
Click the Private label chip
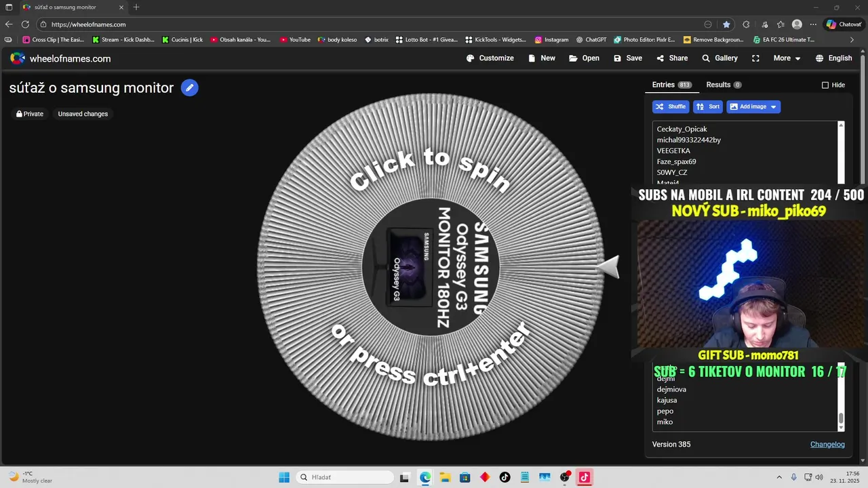tap(30, 114)
